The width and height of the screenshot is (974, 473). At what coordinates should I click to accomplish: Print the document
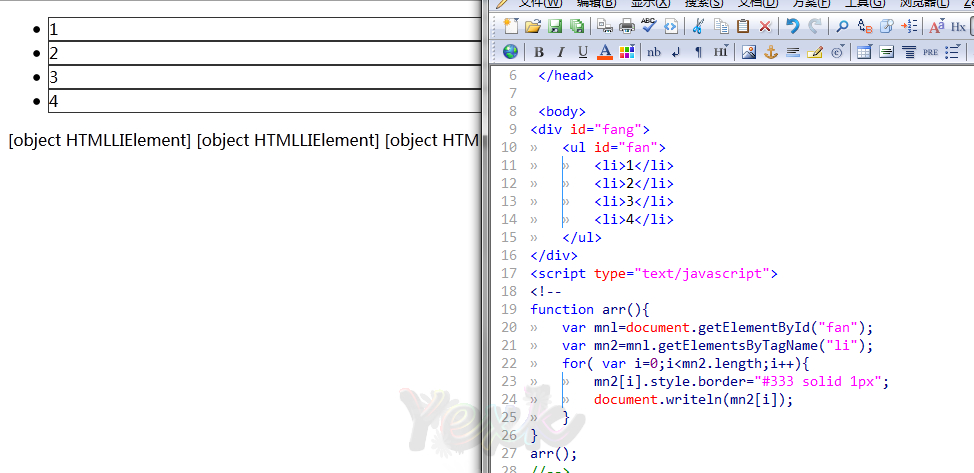(627, 25)
